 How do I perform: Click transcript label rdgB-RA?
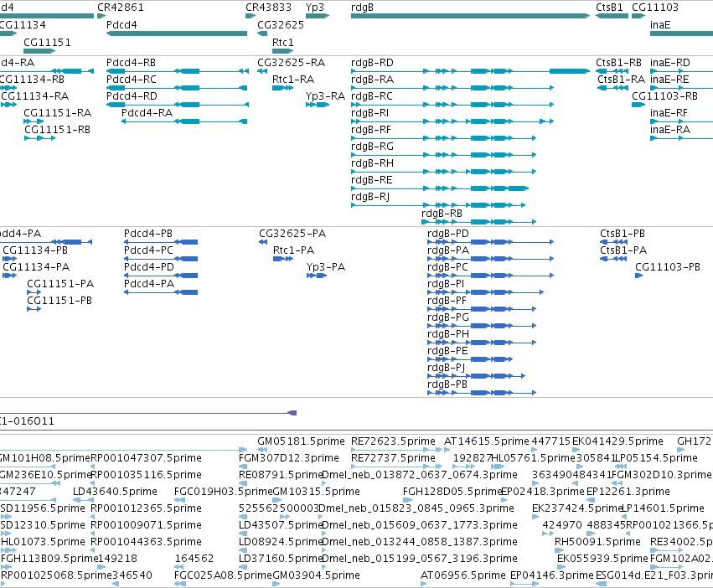click(372, 80)
